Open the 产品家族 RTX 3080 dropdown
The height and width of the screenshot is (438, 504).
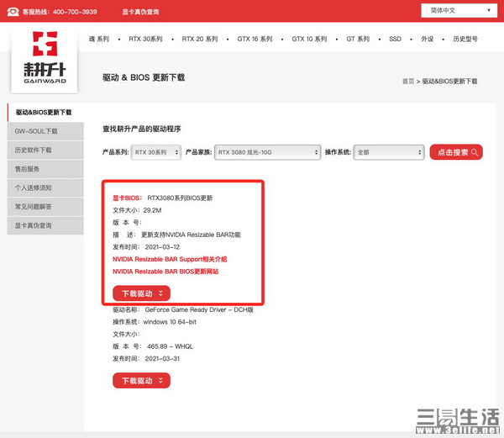(267, 152)
